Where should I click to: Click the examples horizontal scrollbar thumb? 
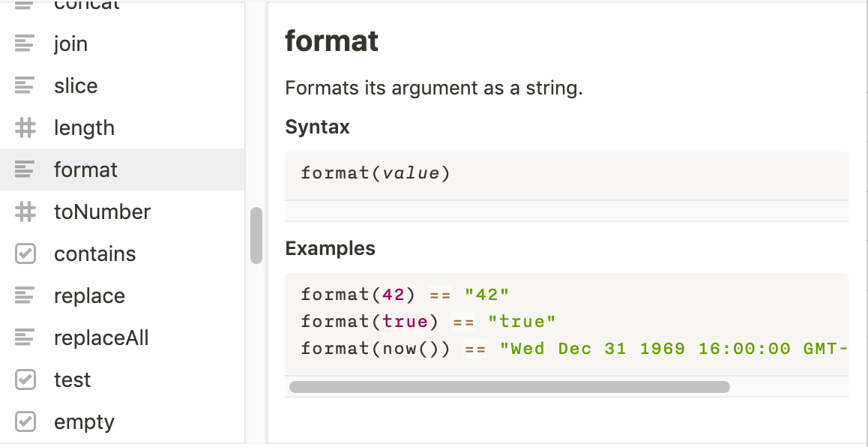click(509, 387)
